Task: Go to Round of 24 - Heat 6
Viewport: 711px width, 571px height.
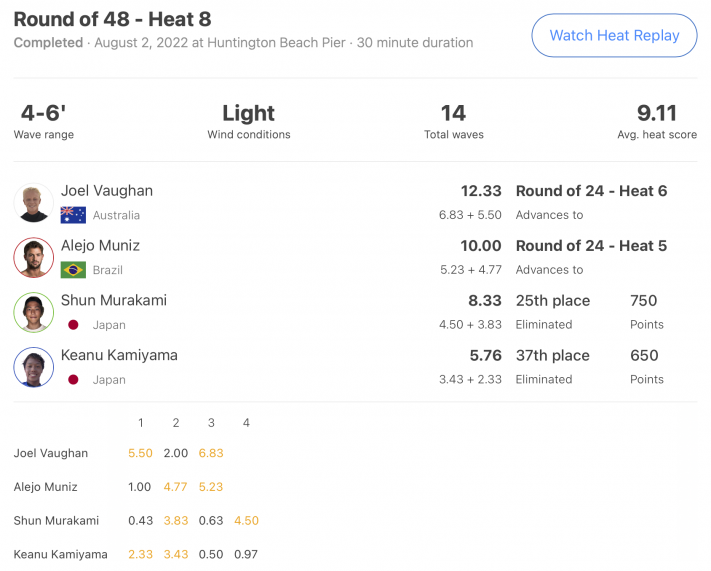Action: [x=591, y=191]
